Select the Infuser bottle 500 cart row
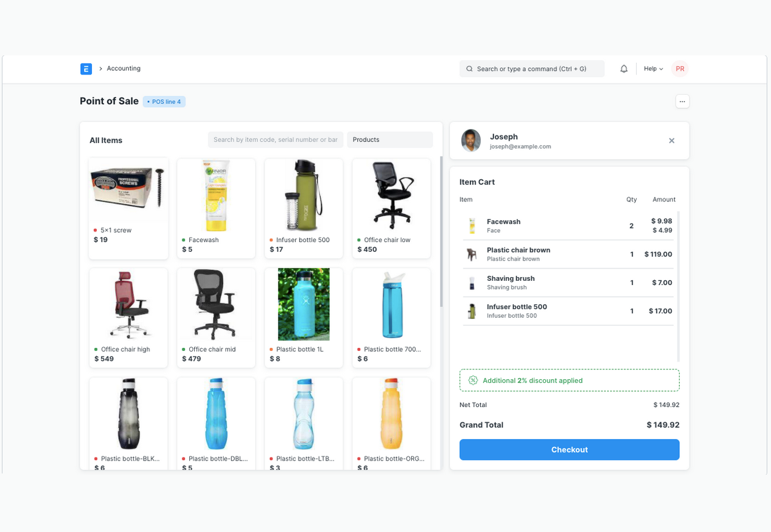Viewport: 771px width, 532px height. pyautogui.click(x=569, y=311)
